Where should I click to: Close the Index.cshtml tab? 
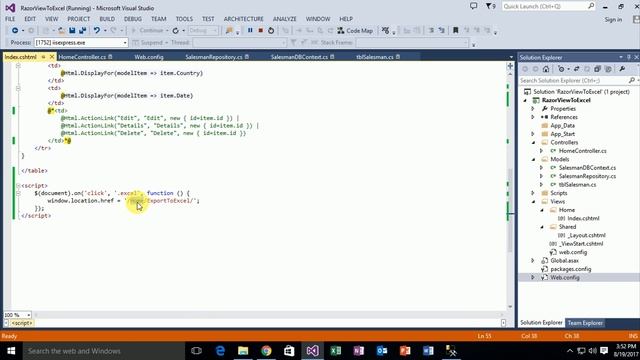52,57
